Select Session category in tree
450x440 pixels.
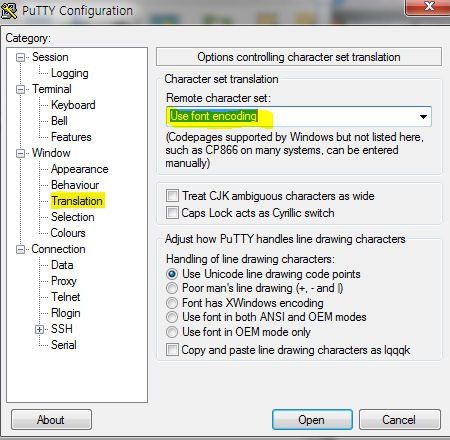coord(50,57)
